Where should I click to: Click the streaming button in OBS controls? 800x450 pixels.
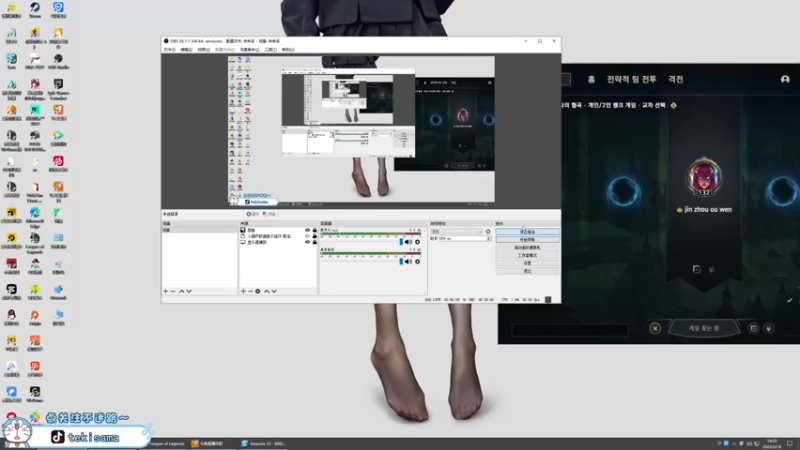pos(527,232)
